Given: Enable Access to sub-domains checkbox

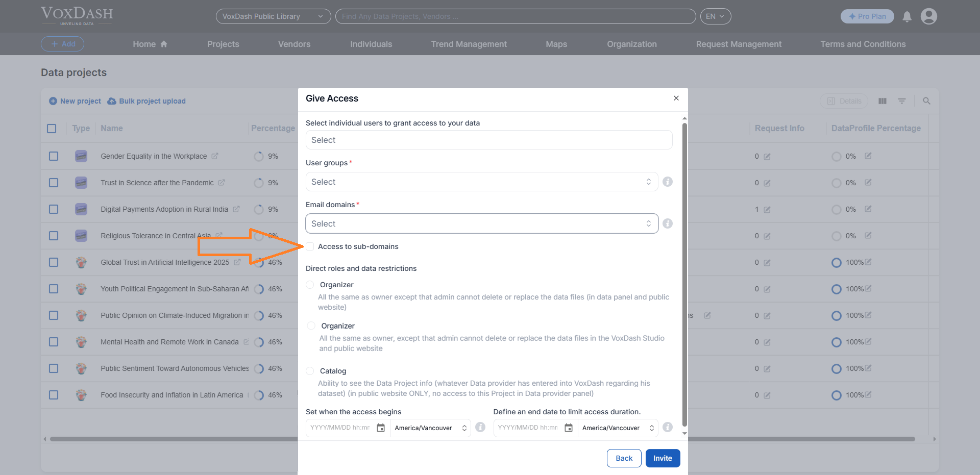Looking at the screenshot, I should [x=310, y=246].
